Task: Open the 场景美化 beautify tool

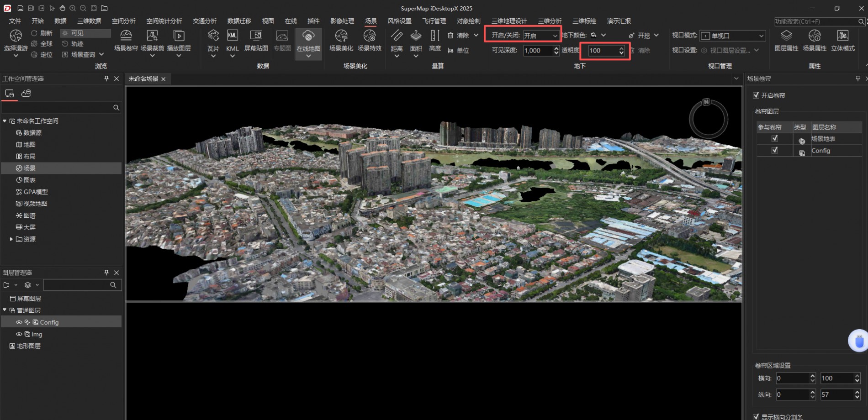Action: [341, 37]
